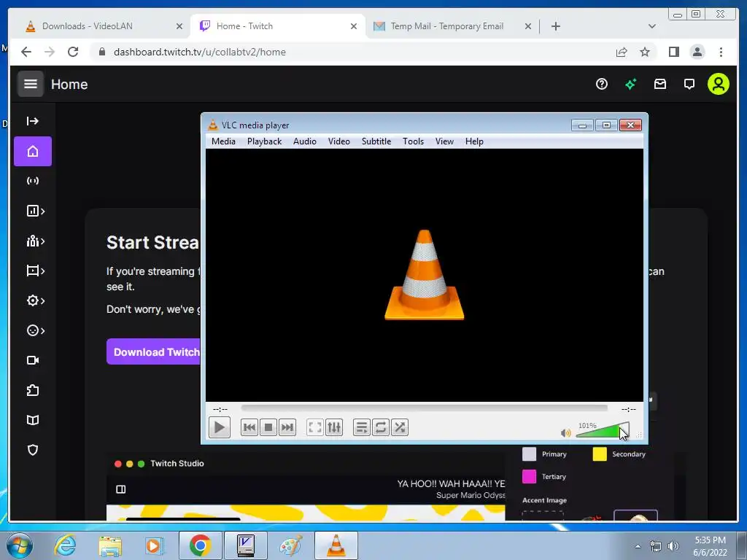Open a new Chrome tab
The height and width of the screenshot is (560, 747).
pyautogui.click(x=555, y=26)
